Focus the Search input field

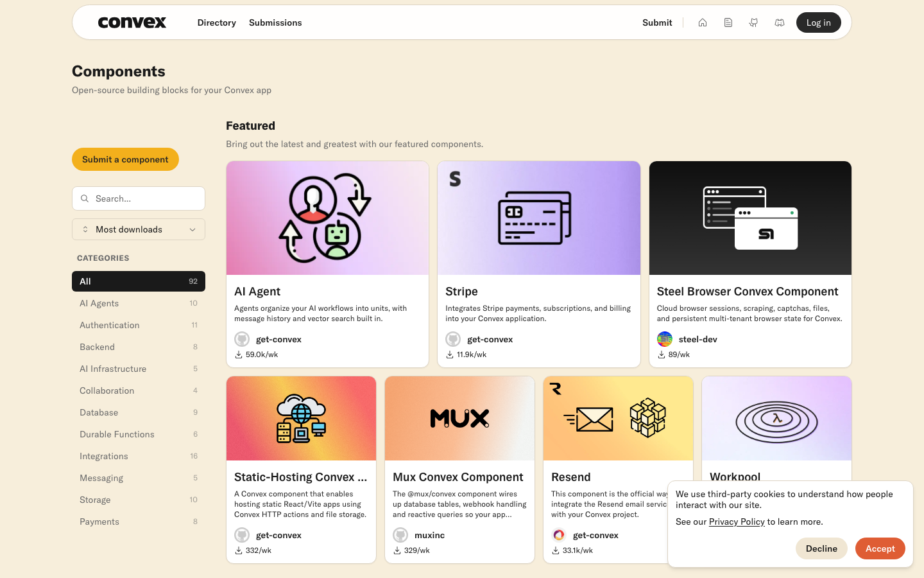pos(139,198)
